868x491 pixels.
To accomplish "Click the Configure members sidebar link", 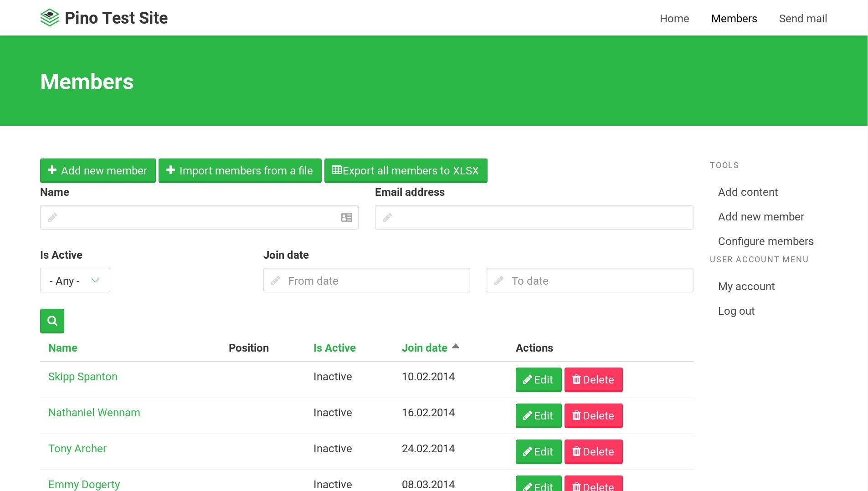I will coord(765,241).
